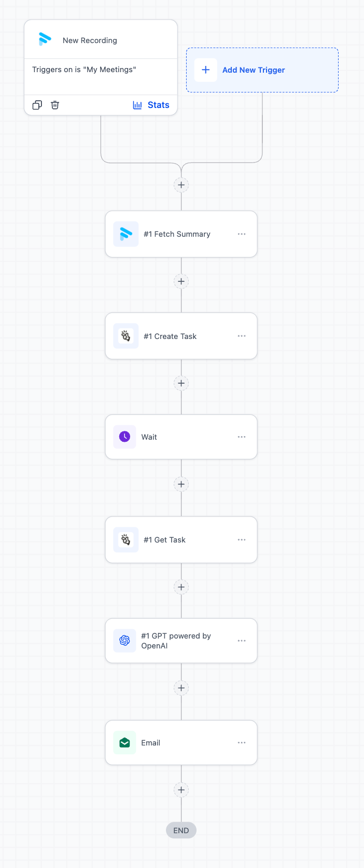Click the purple clock Wait icon
The image size is (364, 868).
click(124, 437)
